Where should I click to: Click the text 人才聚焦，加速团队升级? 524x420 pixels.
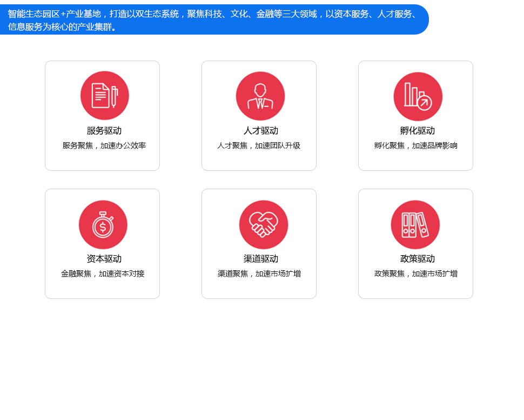259,145
